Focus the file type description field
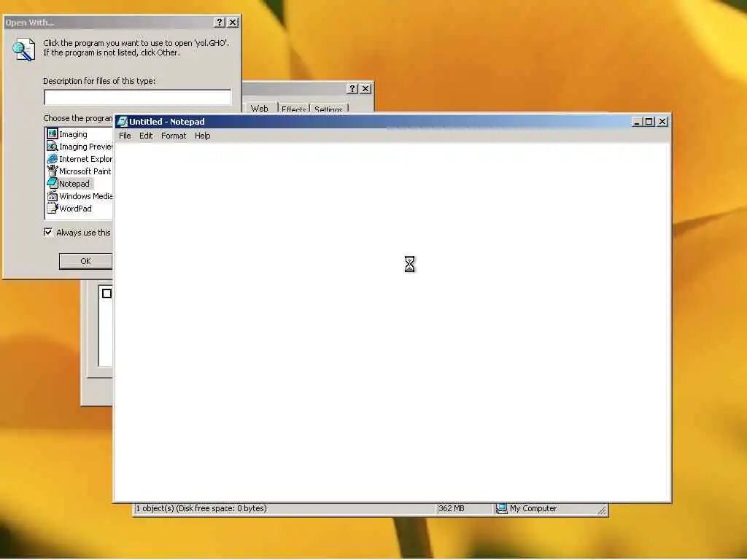 (x=138, y=97)
